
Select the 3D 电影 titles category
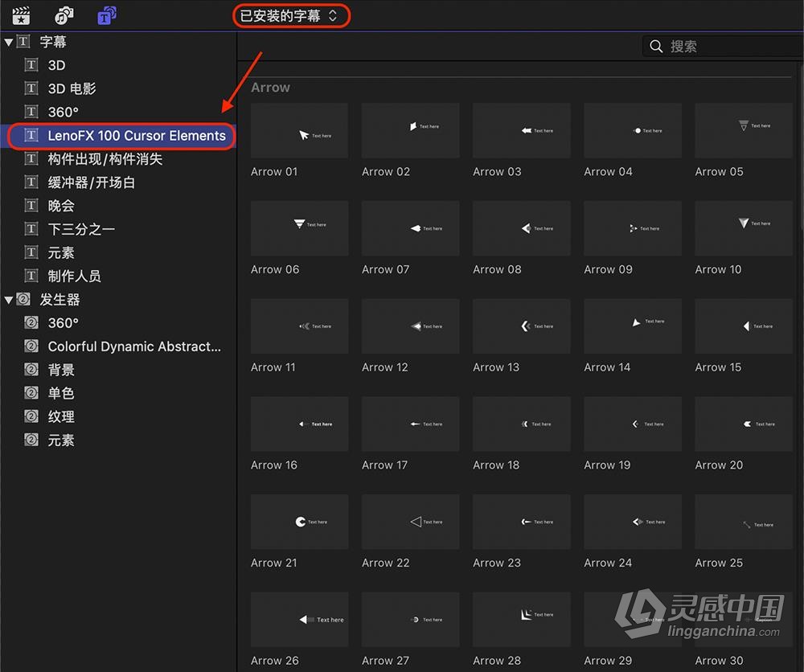pos(72,88)
